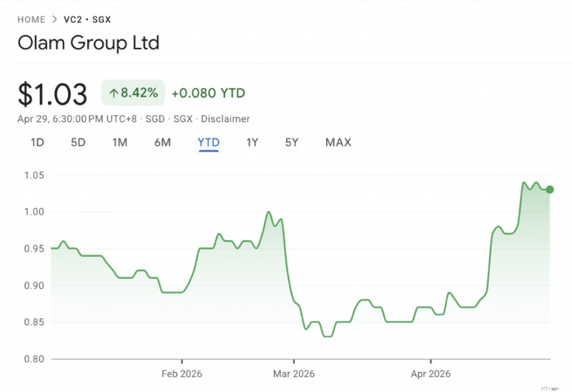Screen dimensions: 572x392
Task: Click the green endpoint dot on chart
Action: [550, 190]
